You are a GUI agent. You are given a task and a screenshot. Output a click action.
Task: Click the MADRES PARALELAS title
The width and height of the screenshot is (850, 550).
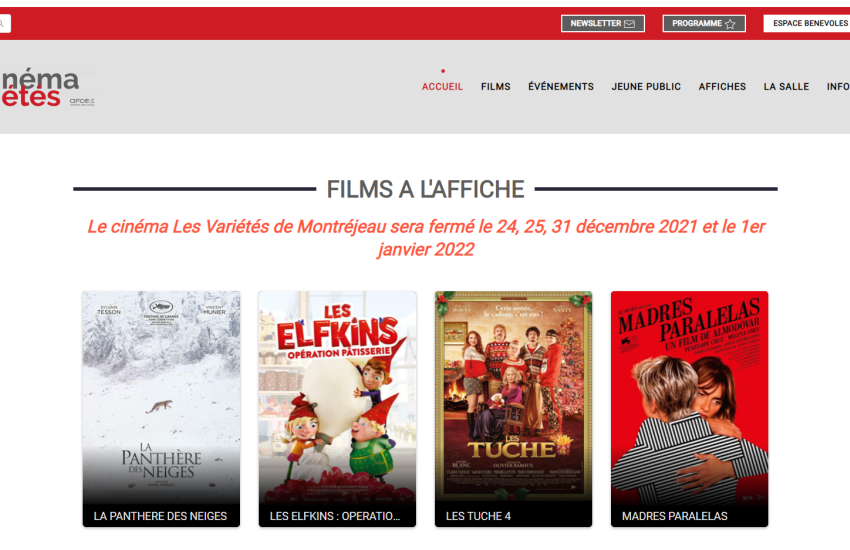(x=675, y=516)
